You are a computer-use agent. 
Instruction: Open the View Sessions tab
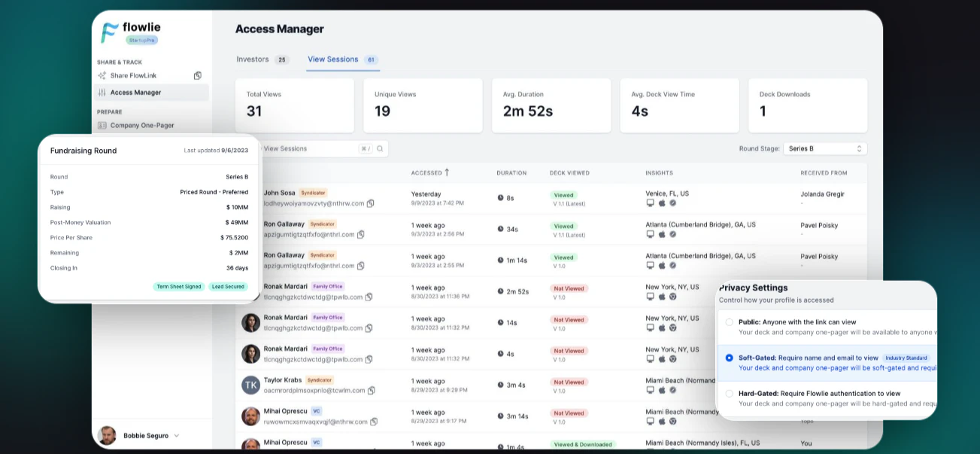tap(335, 59)
